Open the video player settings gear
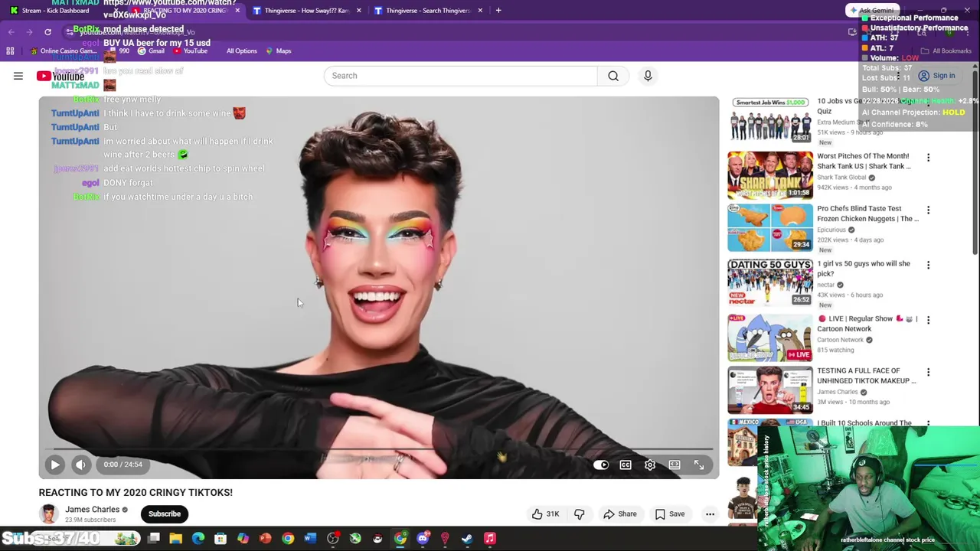This screenshot has height=551, width=980. point(650,465)
